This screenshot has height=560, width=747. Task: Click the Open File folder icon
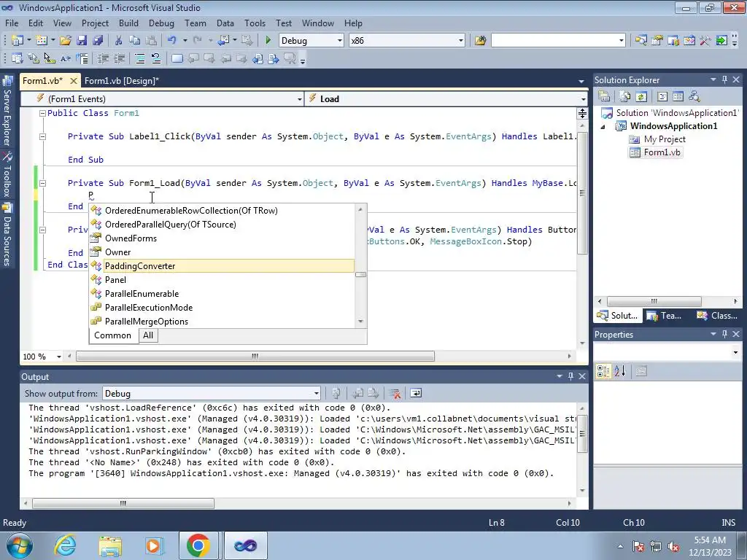pyautogui.click(x=65, y=41)
